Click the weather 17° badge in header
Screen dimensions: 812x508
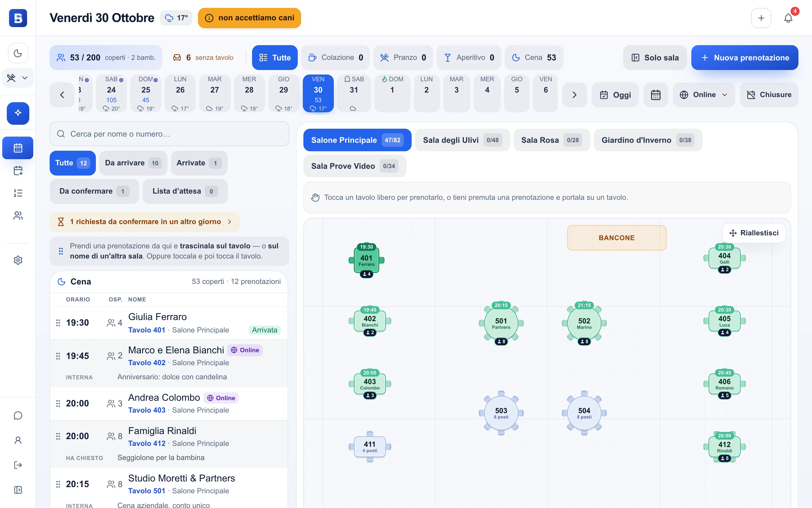[176, 18]
